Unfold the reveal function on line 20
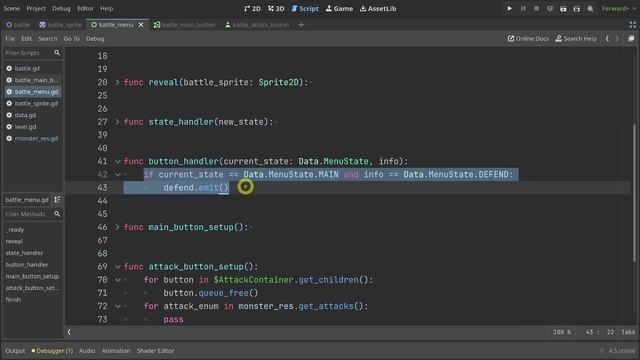Image resolution: width=640 pixels, height=360 pixels. [118, 82]
